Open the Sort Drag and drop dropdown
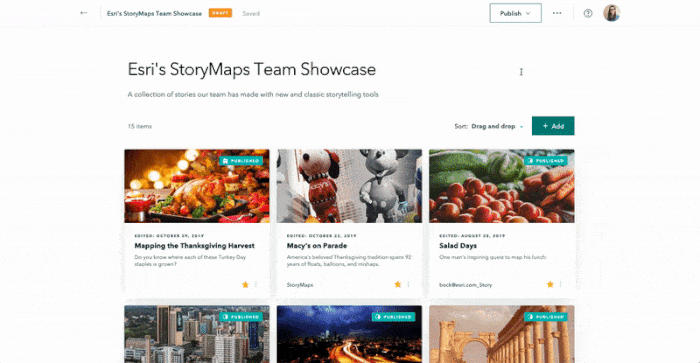The height and width of the screenshot is (363, 700). click(x=497, y=126)
